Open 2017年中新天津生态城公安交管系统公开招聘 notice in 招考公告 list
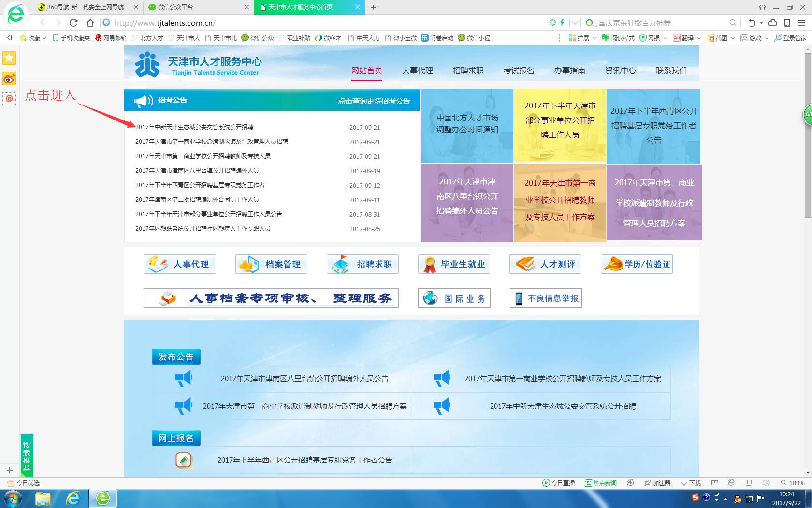The image size is (812, 508). point(194,127)
